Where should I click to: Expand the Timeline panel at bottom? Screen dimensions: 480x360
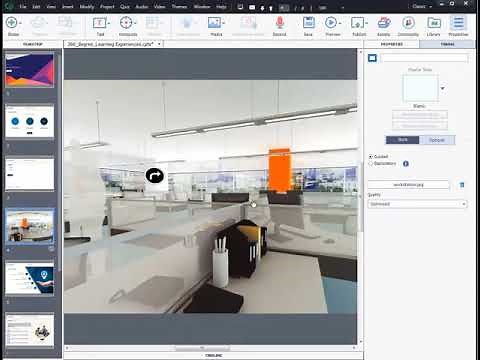[213, 356]
